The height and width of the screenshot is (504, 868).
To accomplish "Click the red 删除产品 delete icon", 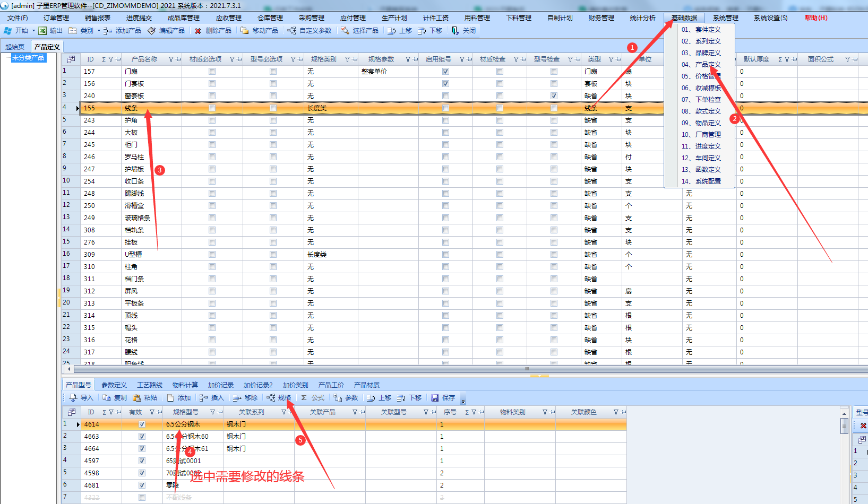I will tap(198, 31).
